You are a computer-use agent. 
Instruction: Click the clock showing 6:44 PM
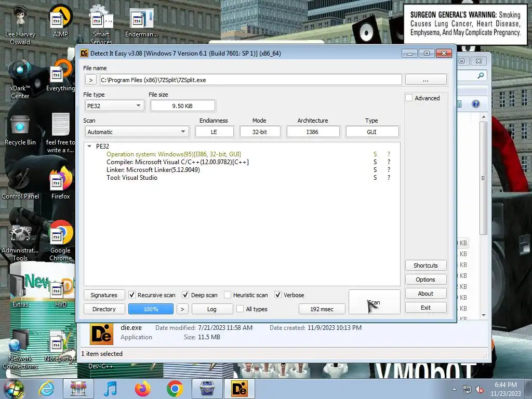(506, 385)
